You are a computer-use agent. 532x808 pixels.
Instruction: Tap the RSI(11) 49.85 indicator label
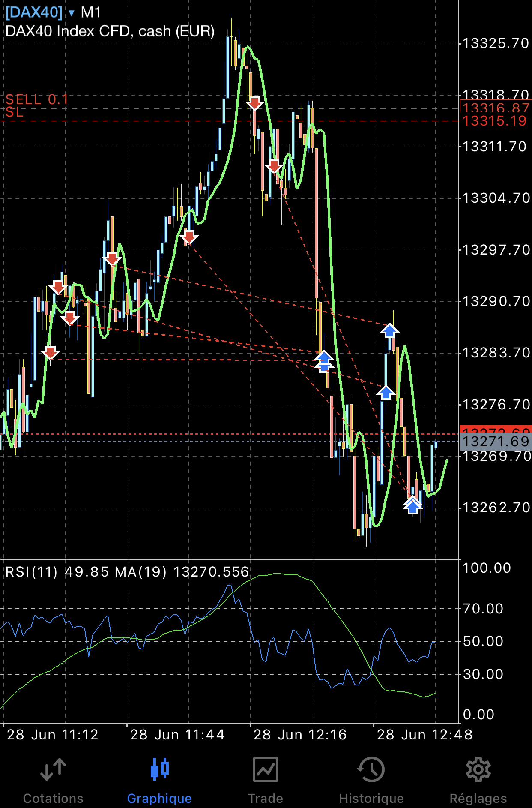point(57,572)
